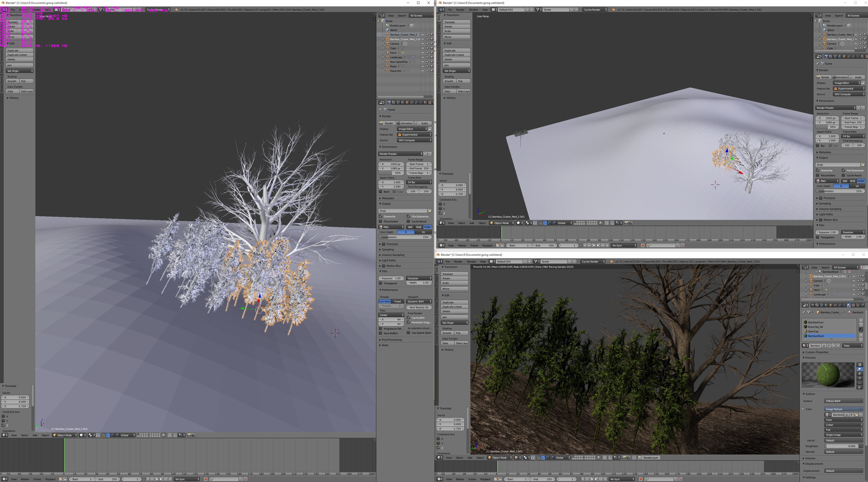Open the Window menu in the top-right window
This screenshot has width=868, height=482.
[x=474, y=10]
